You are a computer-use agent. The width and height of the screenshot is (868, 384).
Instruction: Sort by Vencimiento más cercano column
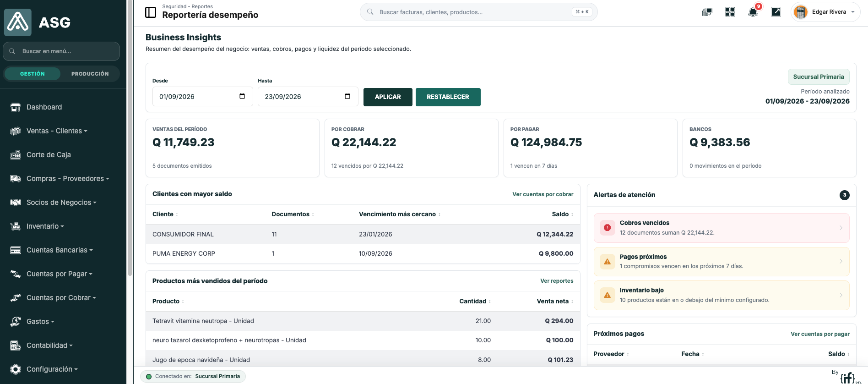click(400, 214)
